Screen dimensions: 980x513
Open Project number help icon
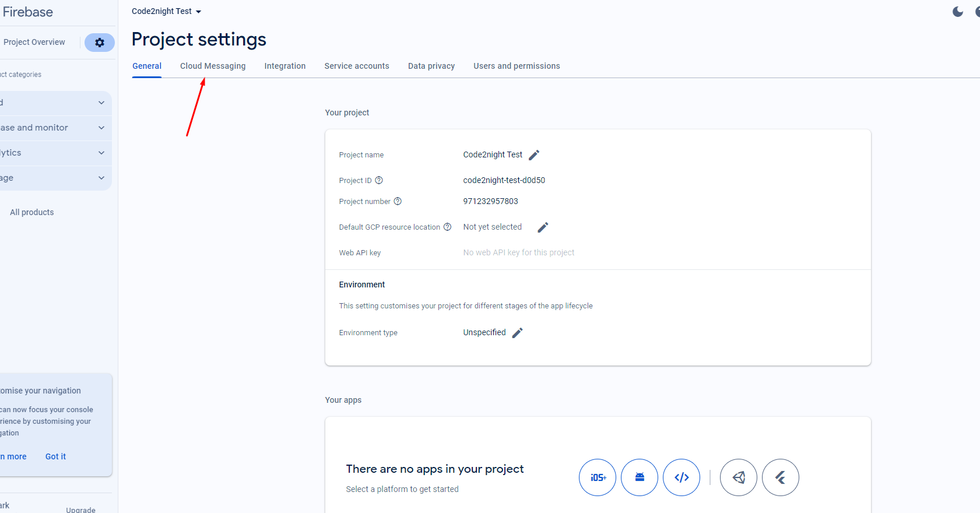[398, 201]
